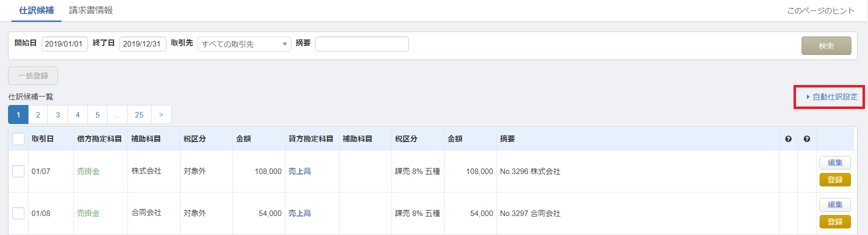868x235 pixels.
Task: Click the second help question mark icon
Action: pyautogui.click(x=806, y=139)
